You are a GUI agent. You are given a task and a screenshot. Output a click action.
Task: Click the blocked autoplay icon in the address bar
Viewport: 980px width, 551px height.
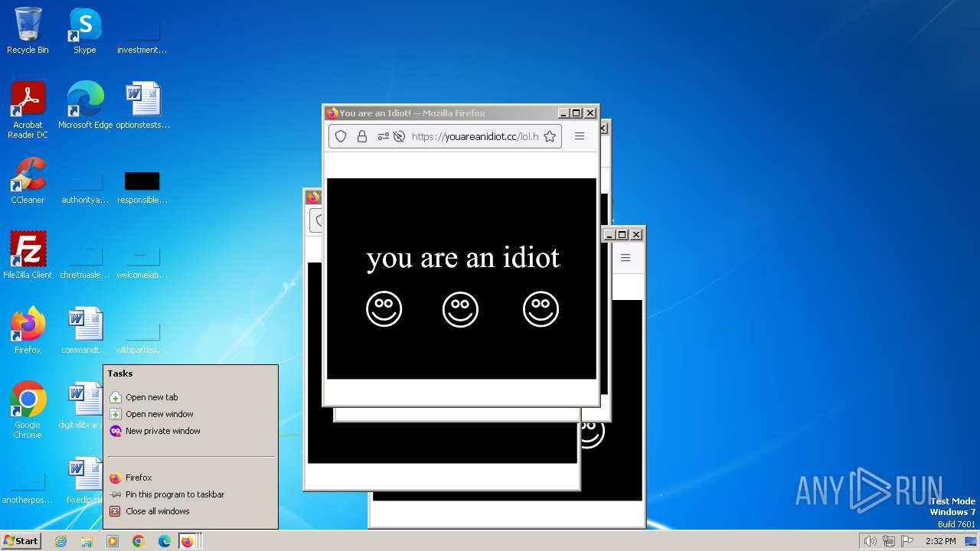coord(398,136)
